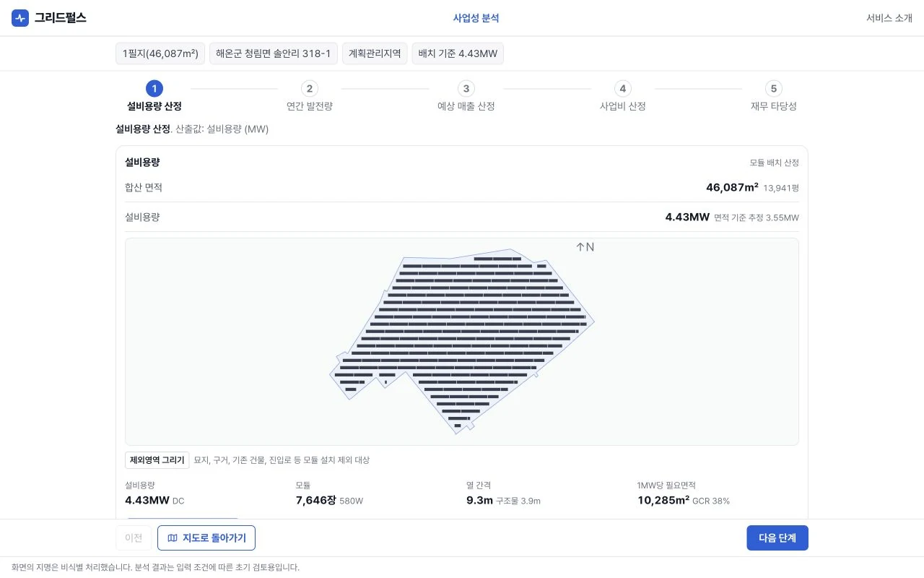Screen dimensions: 924x578
Task: Select the 해운군 청림면 솔안리 318-1 address chip
Action: [274, 53]
